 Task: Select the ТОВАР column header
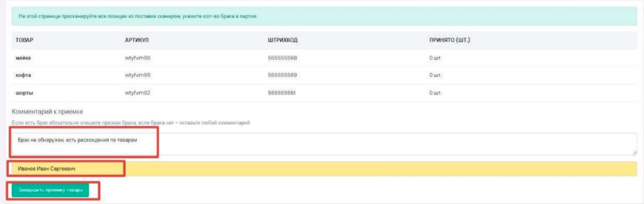coord(24,40)
